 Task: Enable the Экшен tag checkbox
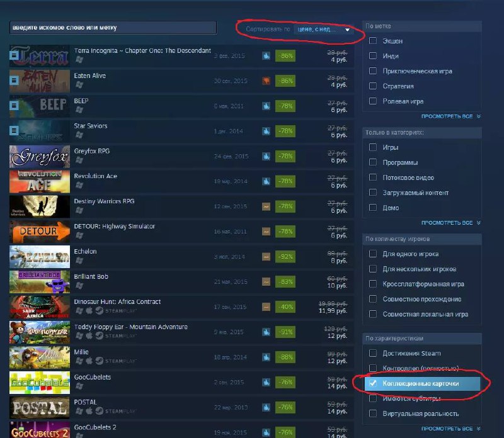[373, 40]
